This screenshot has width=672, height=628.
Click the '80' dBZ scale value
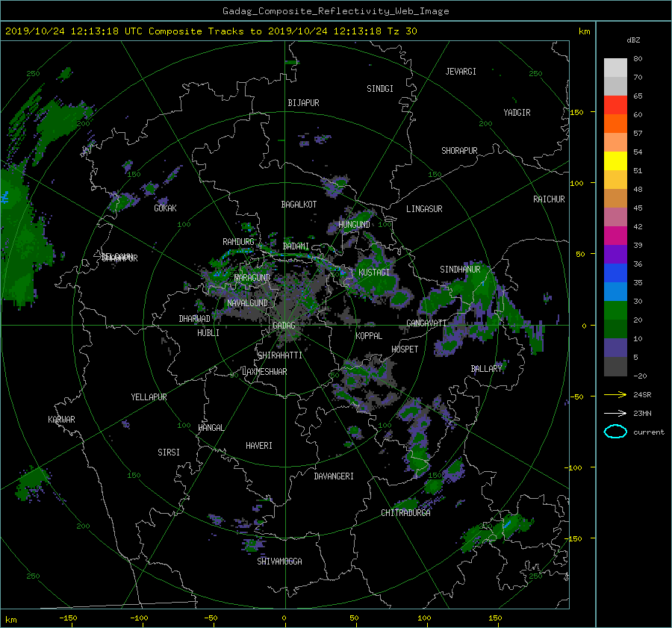click(638, 59)
